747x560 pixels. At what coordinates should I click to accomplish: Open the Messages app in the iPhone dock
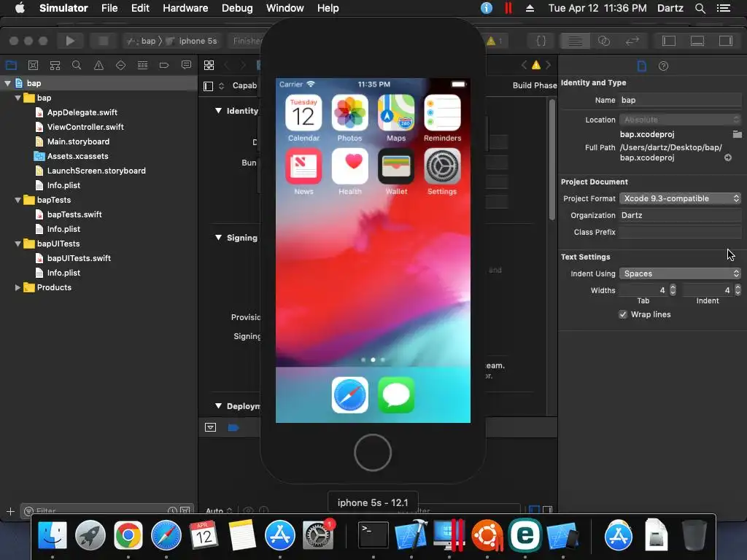point(396,394)
